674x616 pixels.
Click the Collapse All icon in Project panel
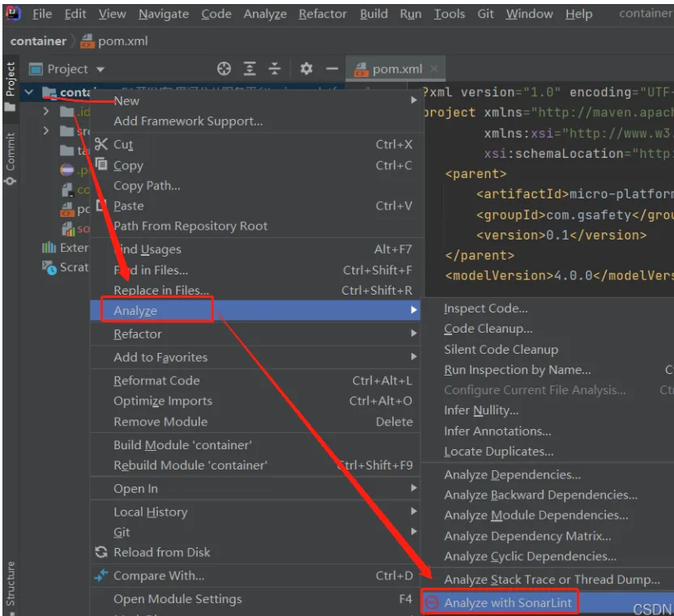pyautogui.click(x=275, y=69)
